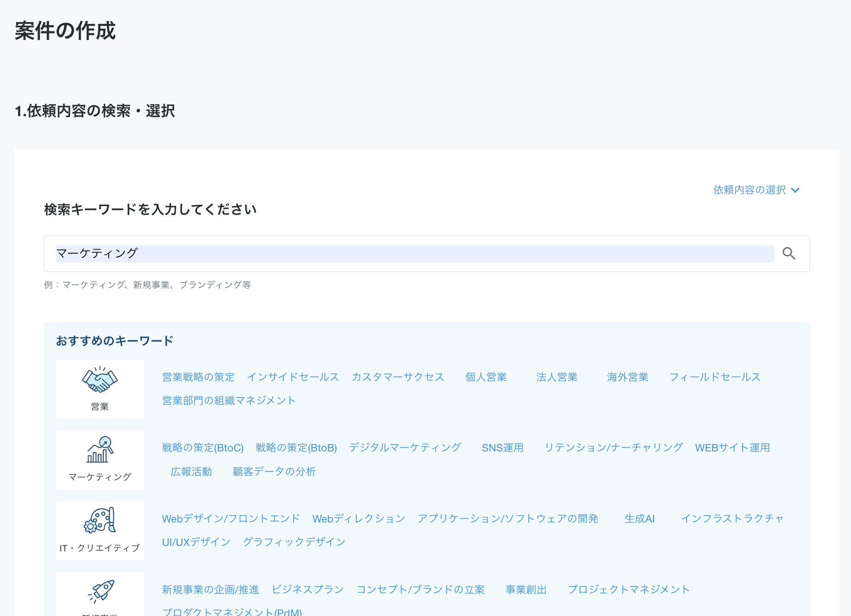Select the インサイドセールス keyword

coord(293,377)
